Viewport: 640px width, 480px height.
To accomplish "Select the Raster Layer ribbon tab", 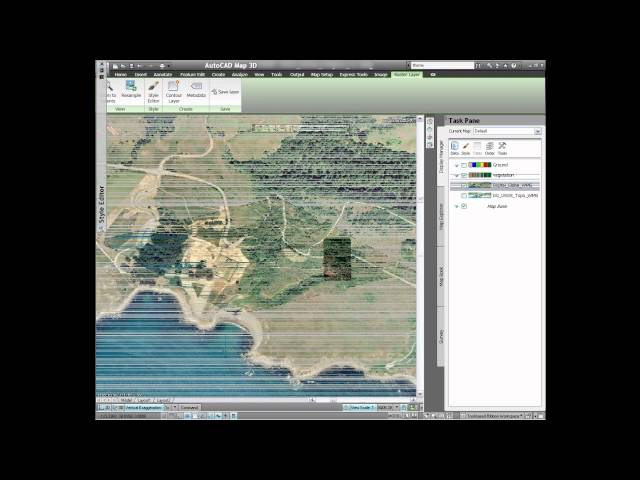I will tap(407, 75).
